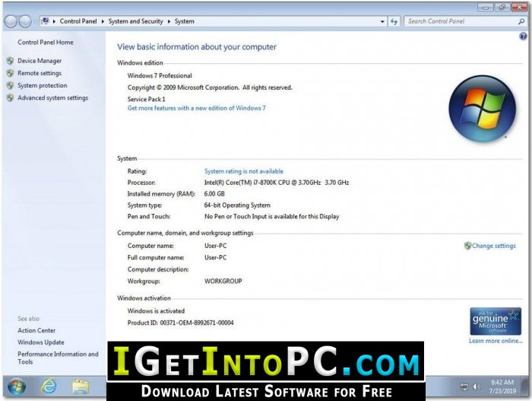The width and height of the screenshot is (532, 401).
Task: Select Control Panel in the breadcrumb
Action: pyautogui.click(x=78, y=21)
